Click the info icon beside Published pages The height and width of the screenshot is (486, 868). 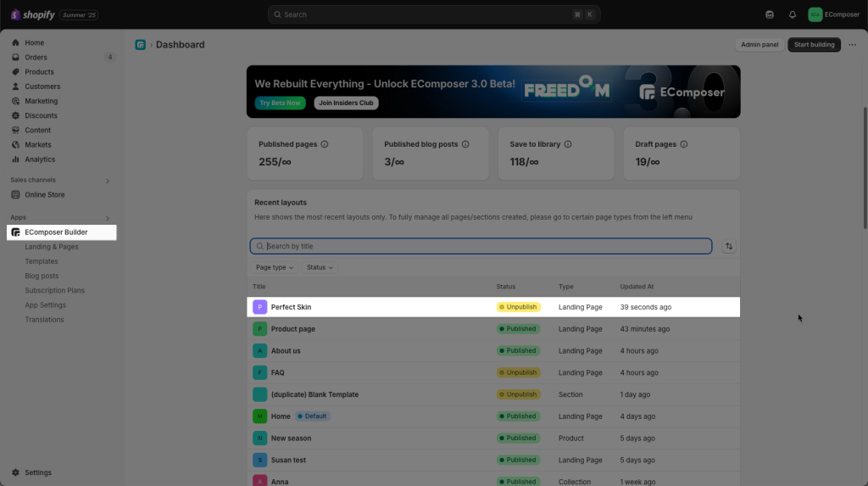[x=325, y=144]
